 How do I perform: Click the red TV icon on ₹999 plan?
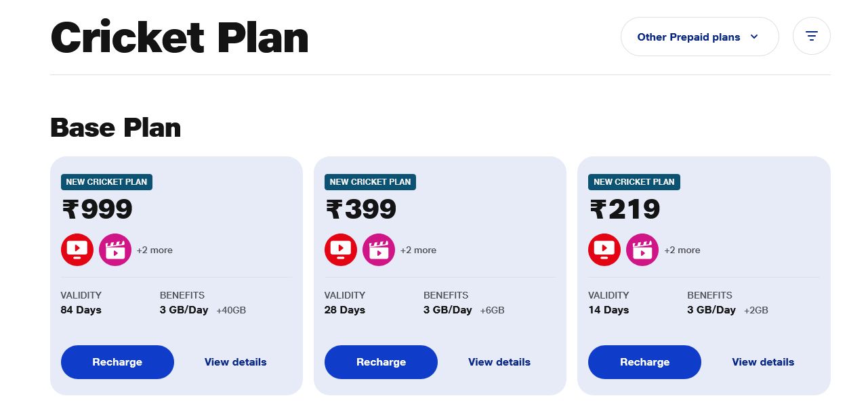click(77, 250)
